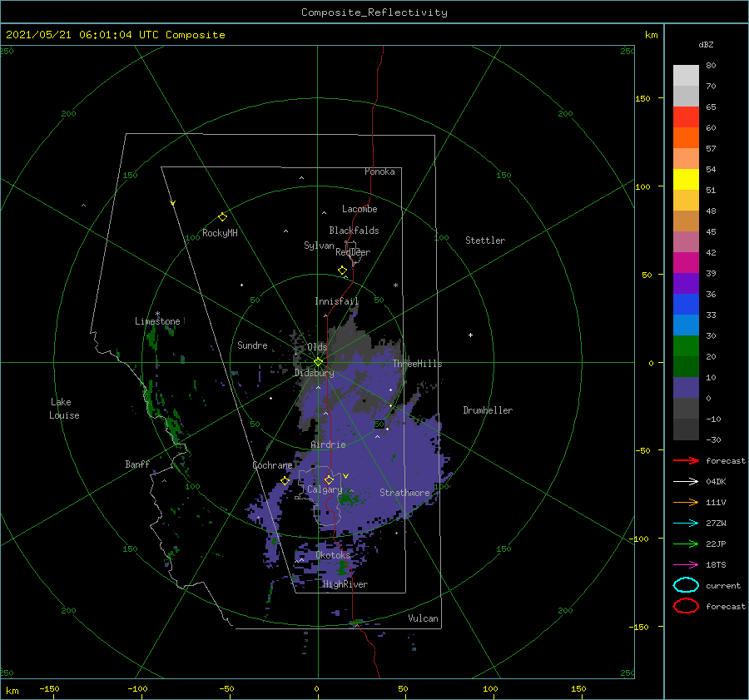Click the yellow station marker near RockyMH

click(x=222, y=217)
